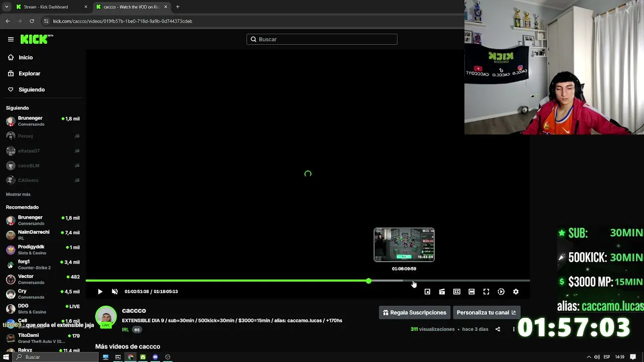The height and width of the screenshot is (362, 644).
Task: Click forg1's channel avatar
Action: click(11, 264)
